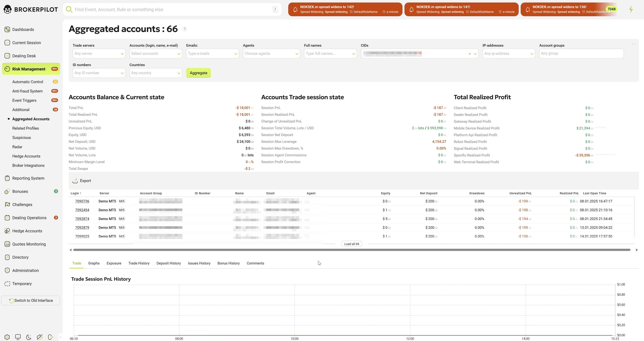The image size is (644, 341).
Task: Open the Dashboards sidebar icon
Action: coord(7,29)
